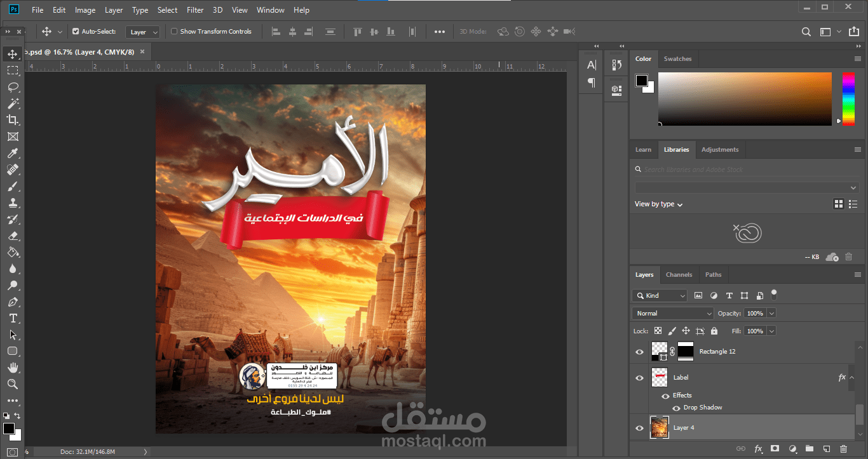Add layer style fx button at bottom
This screenshot has width=868, height=459.
pos(758,449)
